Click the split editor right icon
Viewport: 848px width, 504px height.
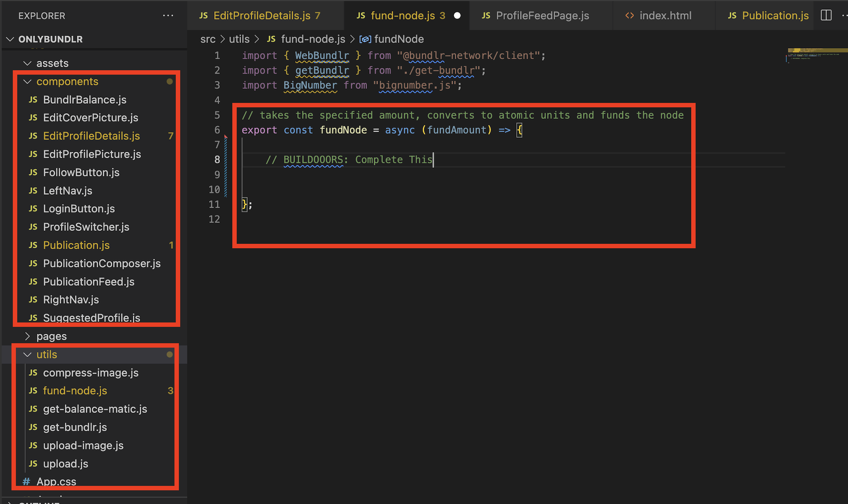point(826,15)
